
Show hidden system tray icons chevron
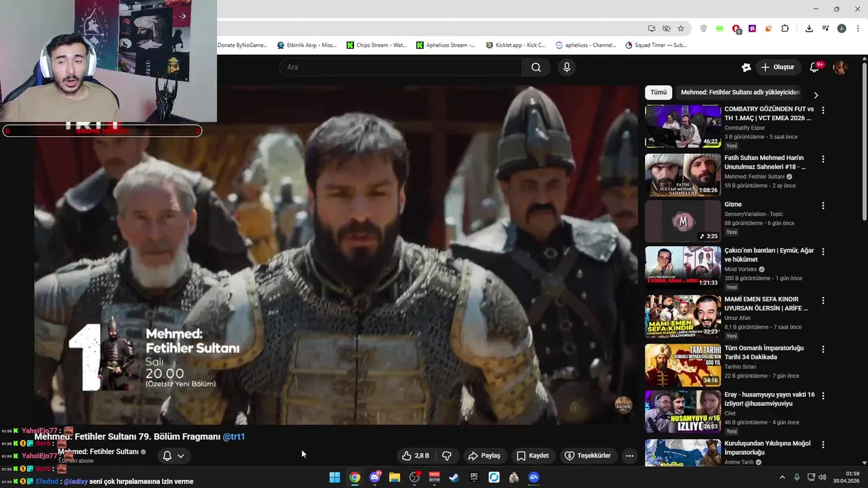(x=782, y=477)
